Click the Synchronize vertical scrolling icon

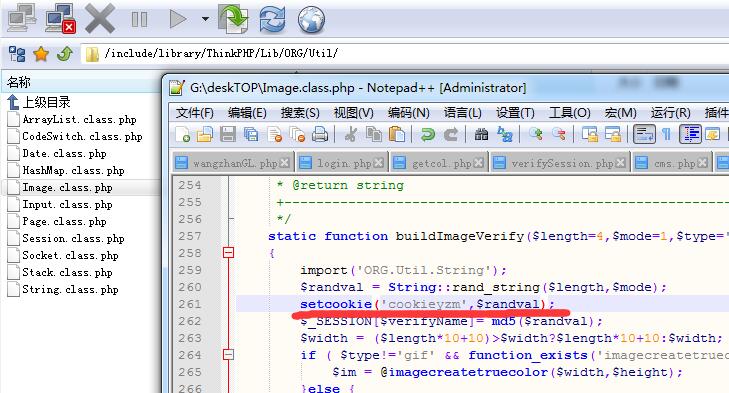pyautogui.click(x=590, y=134)
